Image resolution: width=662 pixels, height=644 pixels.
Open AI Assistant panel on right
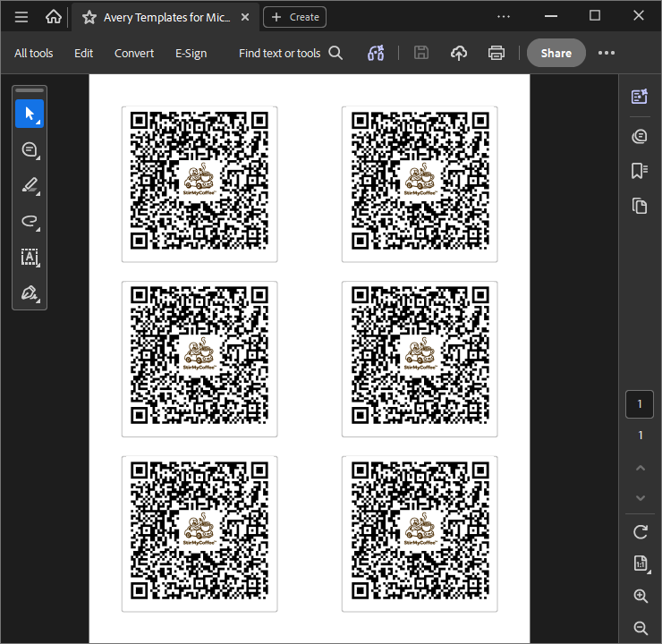[x=640, y=97]
